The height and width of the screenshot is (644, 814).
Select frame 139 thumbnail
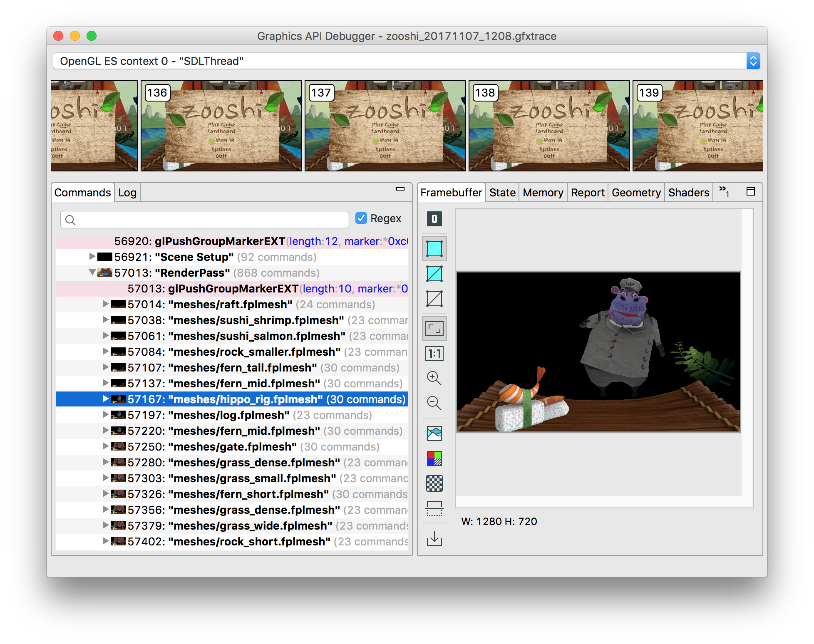tap(698, 126)
